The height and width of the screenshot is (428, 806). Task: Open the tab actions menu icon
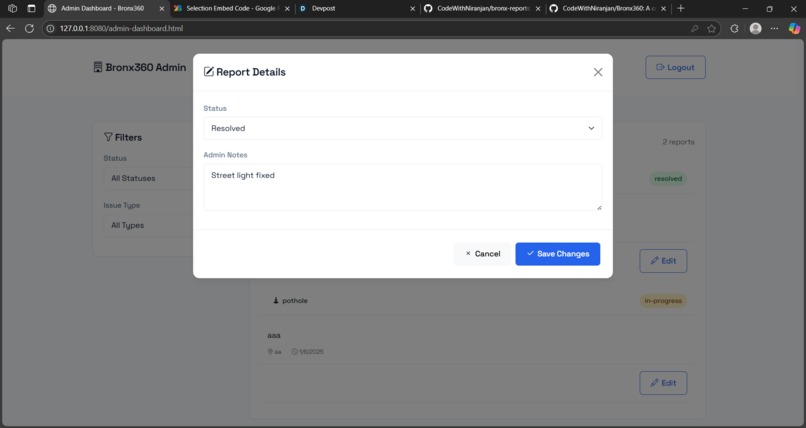pos(31,8)
